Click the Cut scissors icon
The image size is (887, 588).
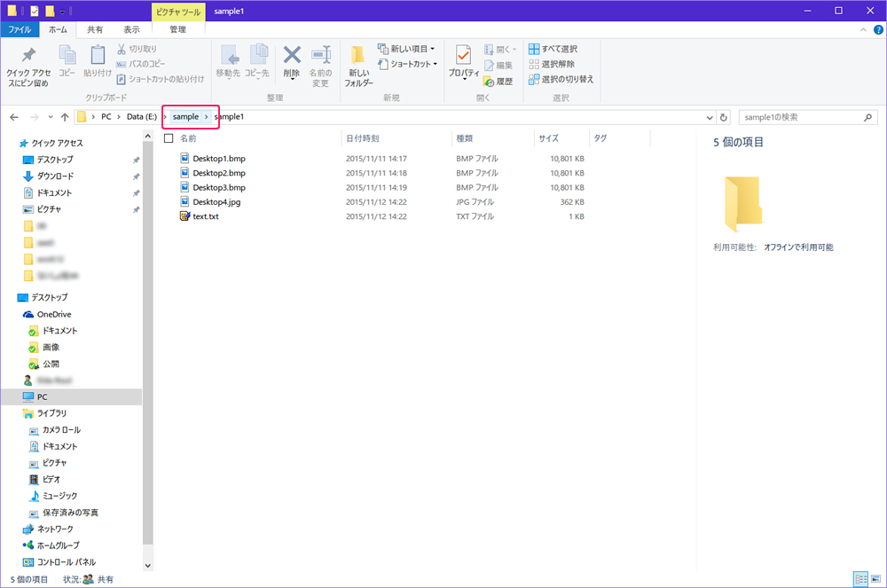click(122, 49)
